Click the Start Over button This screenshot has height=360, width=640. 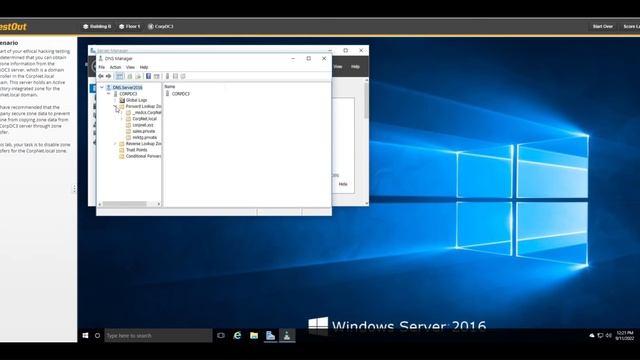click(602, 27)
